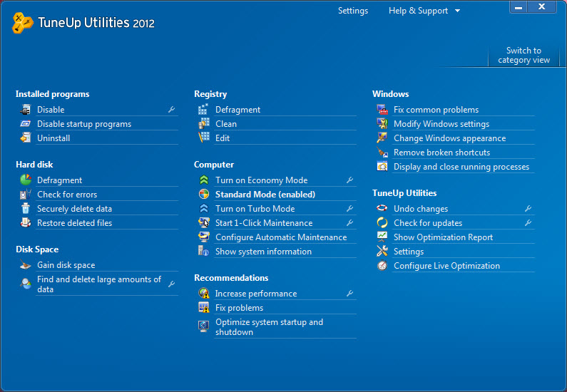This screenshot has width=567, height=392.
Task: Click the wrench next to 1-Click Maintenance
Action: click(349, 223)
